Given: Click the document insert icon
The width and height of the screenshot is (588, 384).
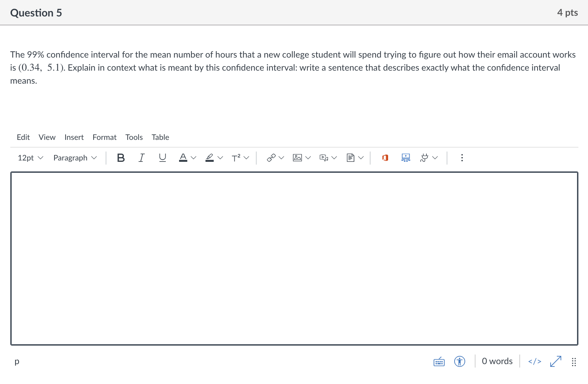Looking at the screenshot, I should [x=350, y=158].
